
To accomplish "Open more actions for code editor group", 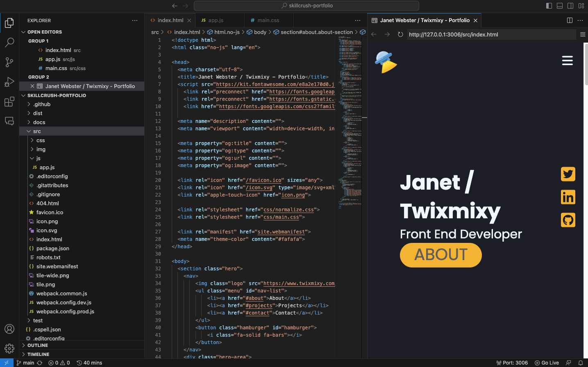I will pyautogui.click(x=358, y=20).
